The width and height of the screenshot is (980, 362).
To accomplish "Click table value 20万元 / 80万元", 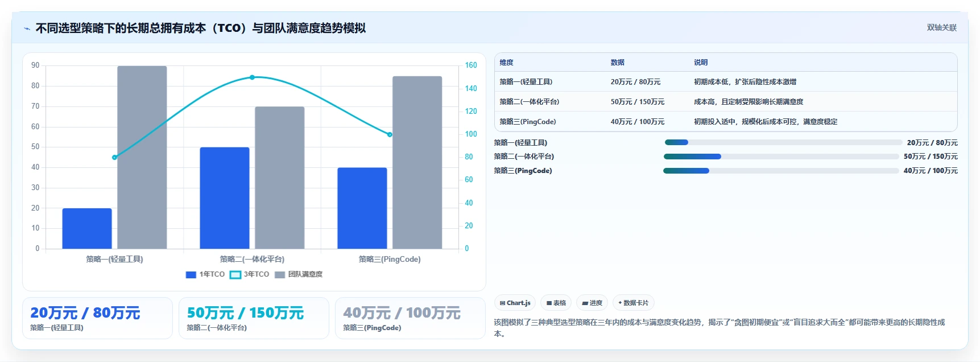I will (x=636, y=82).
